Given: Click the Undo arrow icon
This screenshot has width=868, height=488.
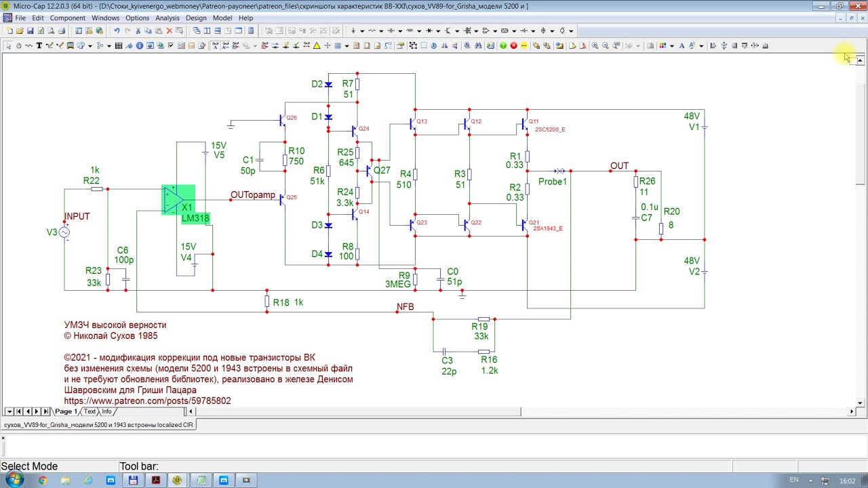Looking at the screenshot, I should point(117,30).
